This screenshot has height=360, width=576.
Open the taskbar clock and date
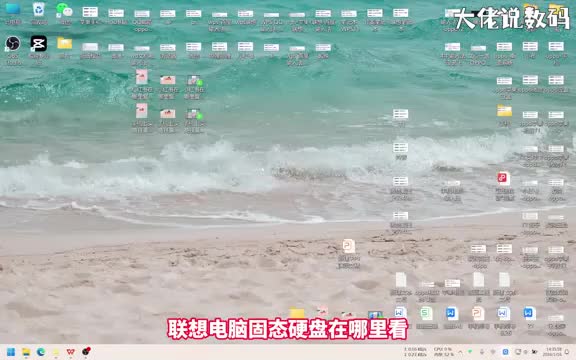point(552,352)
